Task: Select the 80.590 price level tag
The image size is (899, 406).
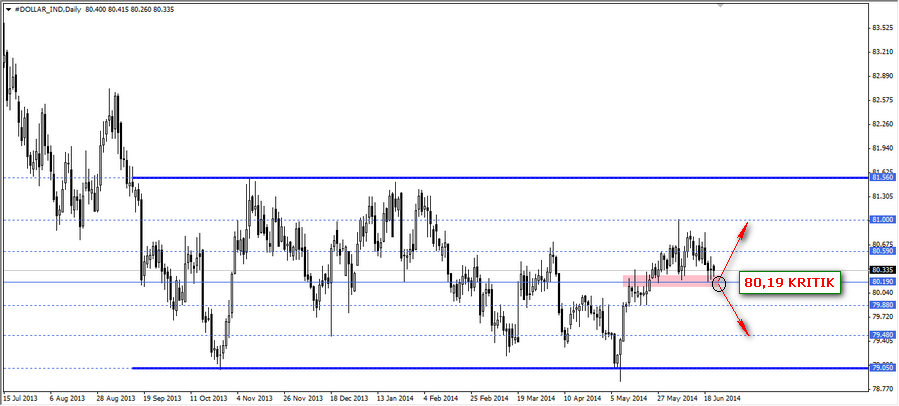Action: click(880, 251)
